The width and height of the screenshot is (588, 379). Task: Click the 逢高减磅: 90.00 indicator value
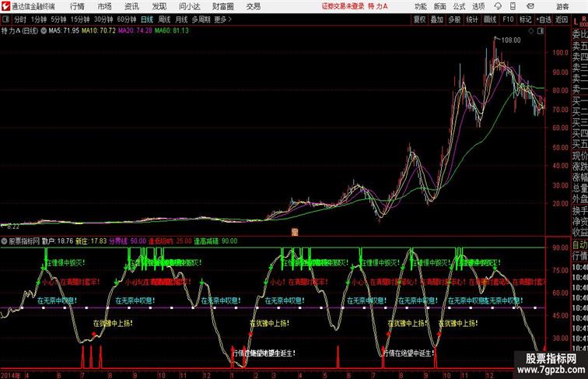coord(215,241)
